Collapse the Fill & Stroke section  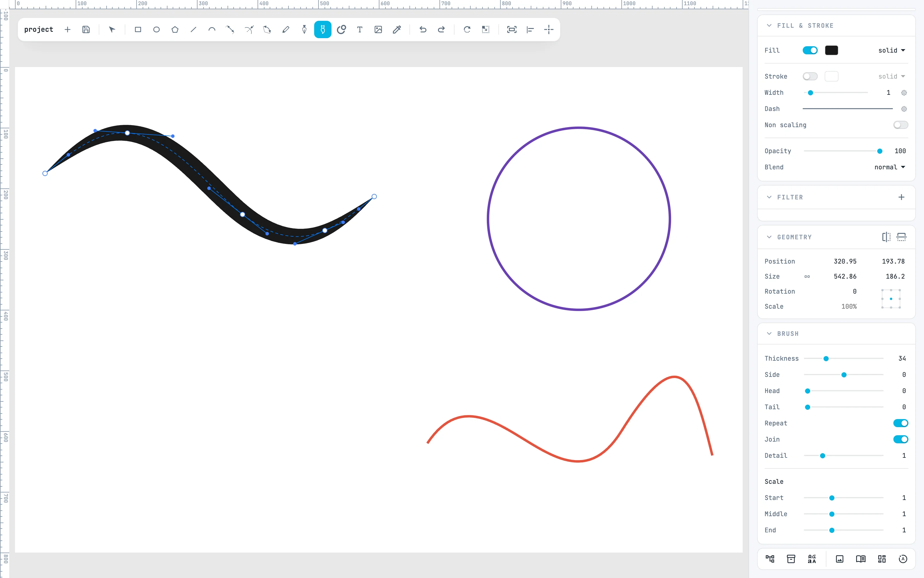pyautogui.click(x=769, y=26)
